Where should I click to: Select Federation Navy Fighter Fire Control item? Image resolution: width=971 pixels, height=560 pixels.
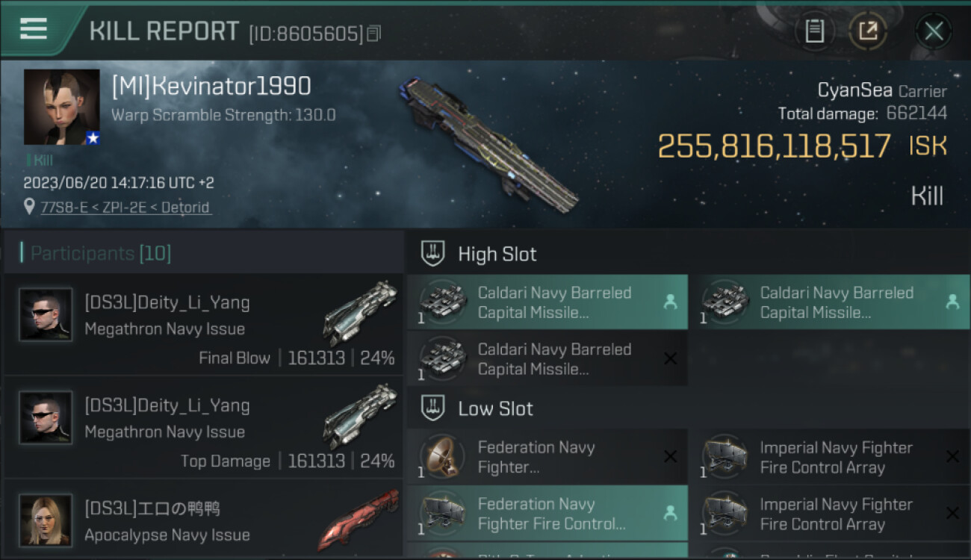coord(547,514)
